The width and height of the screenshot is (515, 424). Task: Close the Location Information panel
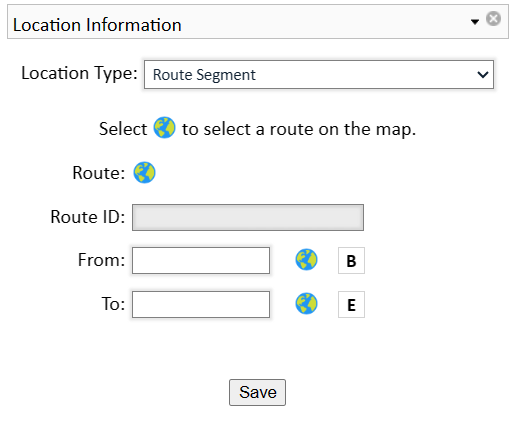493,18
